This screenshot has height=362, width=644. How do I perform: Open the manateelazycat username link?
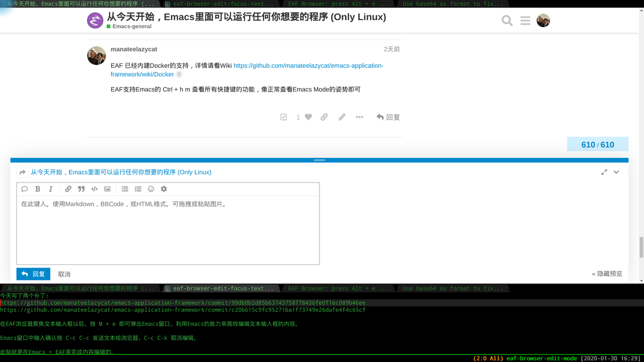[134, 49]
